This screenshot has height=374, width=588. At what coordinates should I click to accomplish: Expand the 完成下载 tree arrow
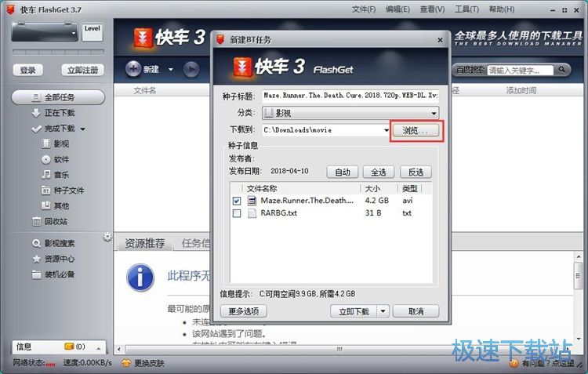point(82,129)
